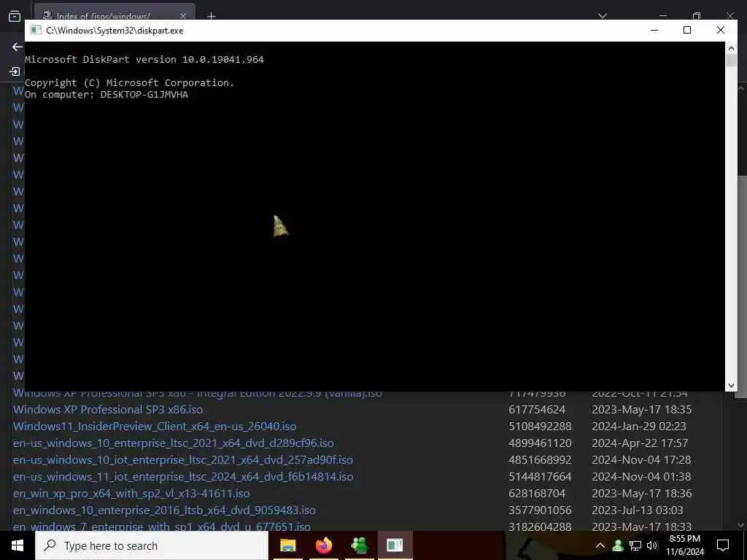Open the browser tab list dropdown

click(x=602, y=16)
